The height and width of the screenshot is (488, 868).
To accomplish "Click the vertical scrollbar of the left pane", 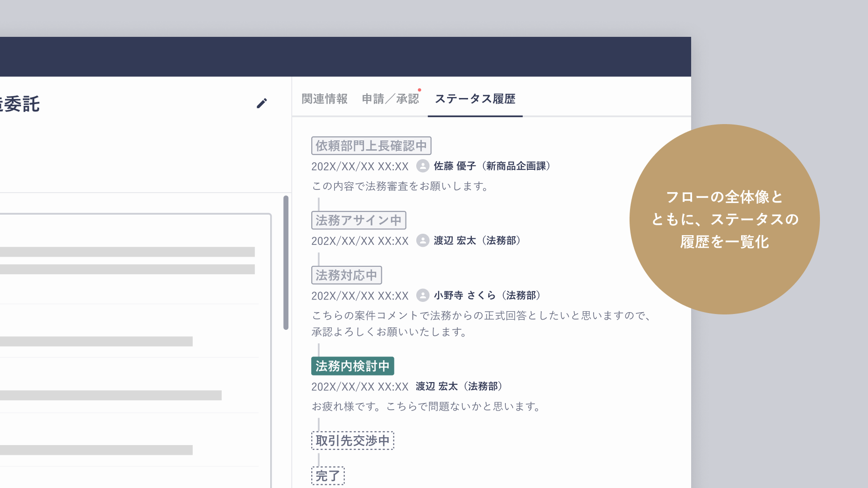I will point(286,263).
